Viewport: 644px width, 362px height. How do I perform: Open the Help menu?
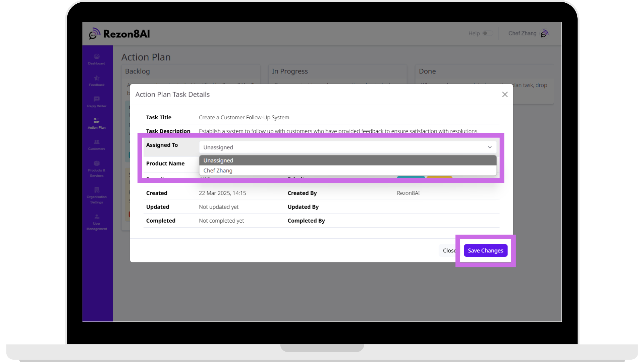pyautogui.click(x=474, y=34)
